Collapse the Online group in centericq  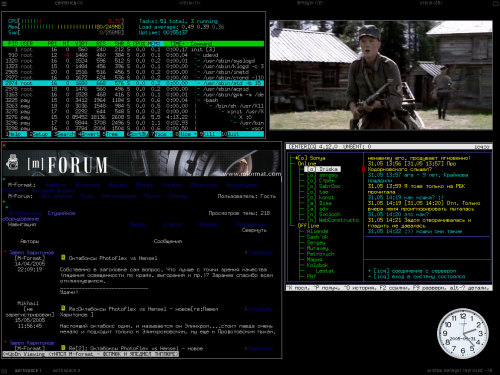point(307,163)
